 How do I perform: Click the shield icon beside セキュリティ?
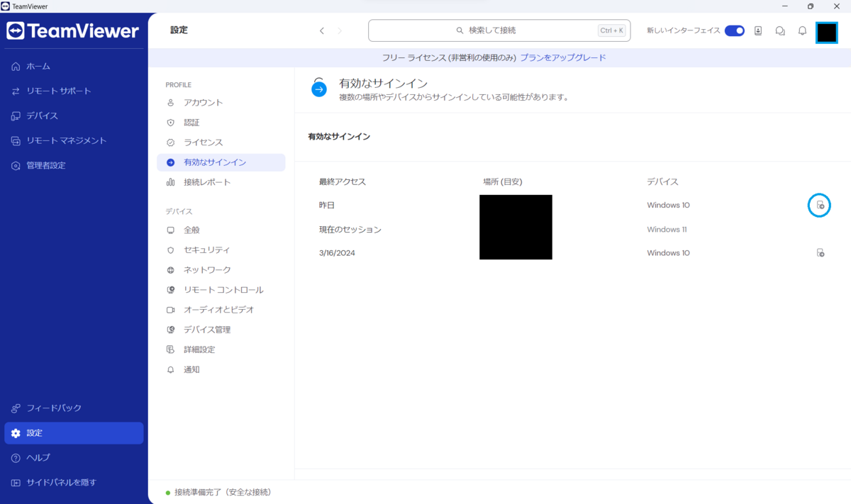tap(170, 250)
